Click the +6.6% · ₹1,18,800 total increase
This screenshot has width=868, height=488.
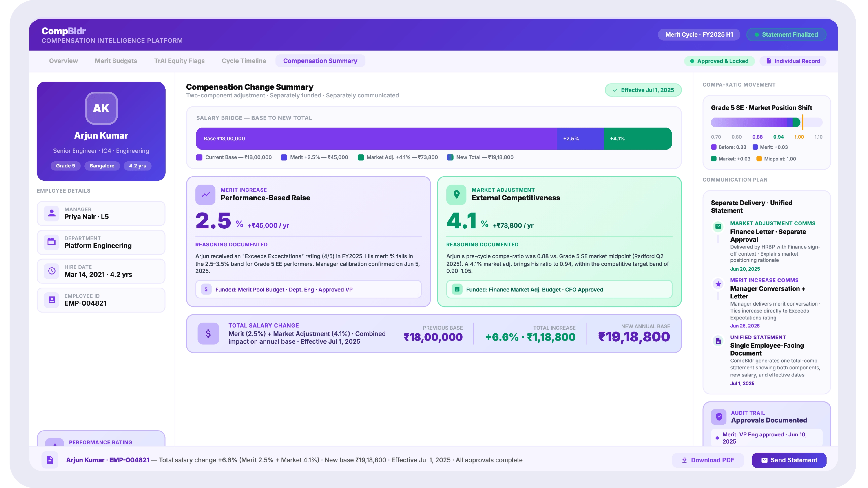(530, 337)
